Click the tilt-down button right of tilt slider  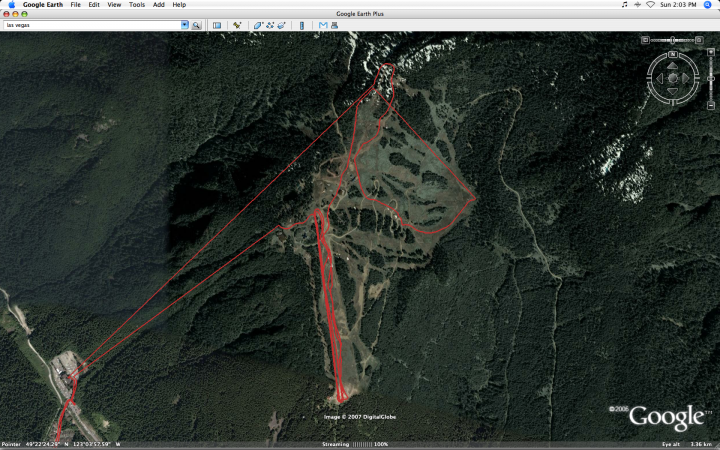click(x=699, y=40)
